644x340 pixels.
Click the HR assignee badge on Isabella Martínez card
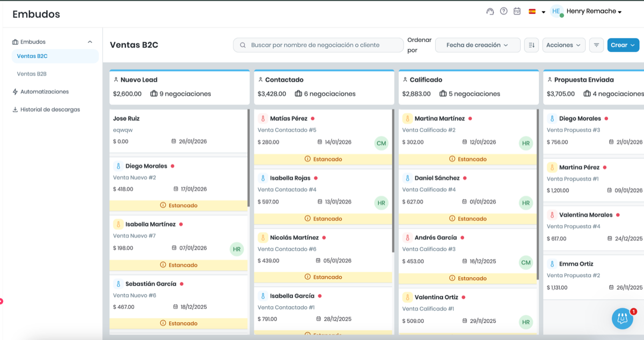pos(237,249)
